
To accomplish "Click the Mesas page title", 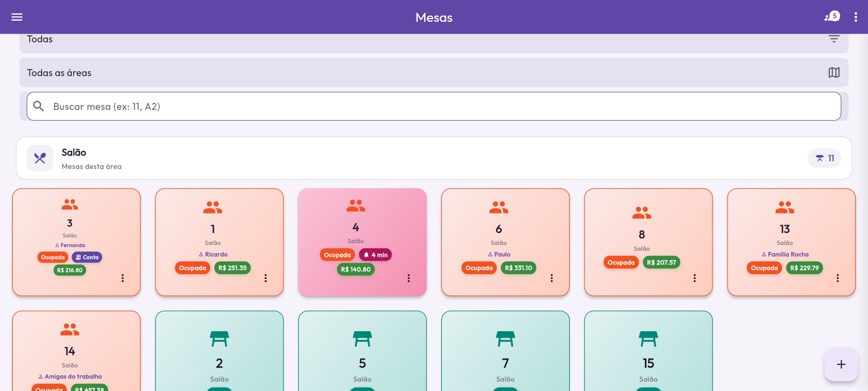I will (434, 17).
